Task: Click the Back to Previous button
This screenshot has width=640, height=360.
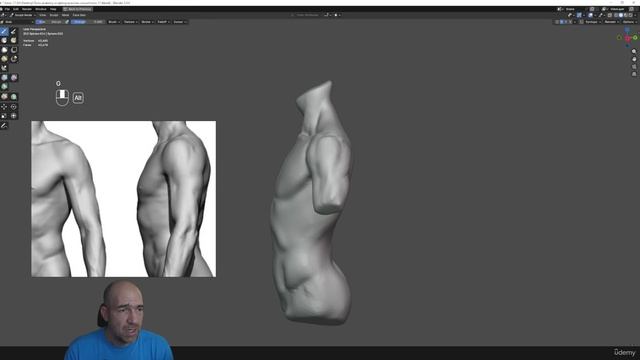Action: (x=78, y=9)
